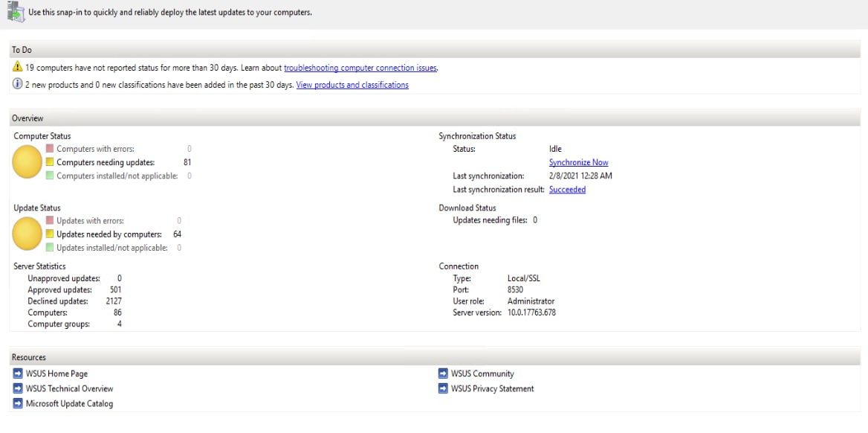
Task: Click the Computer groups statistic label
Action: point(59,324)
